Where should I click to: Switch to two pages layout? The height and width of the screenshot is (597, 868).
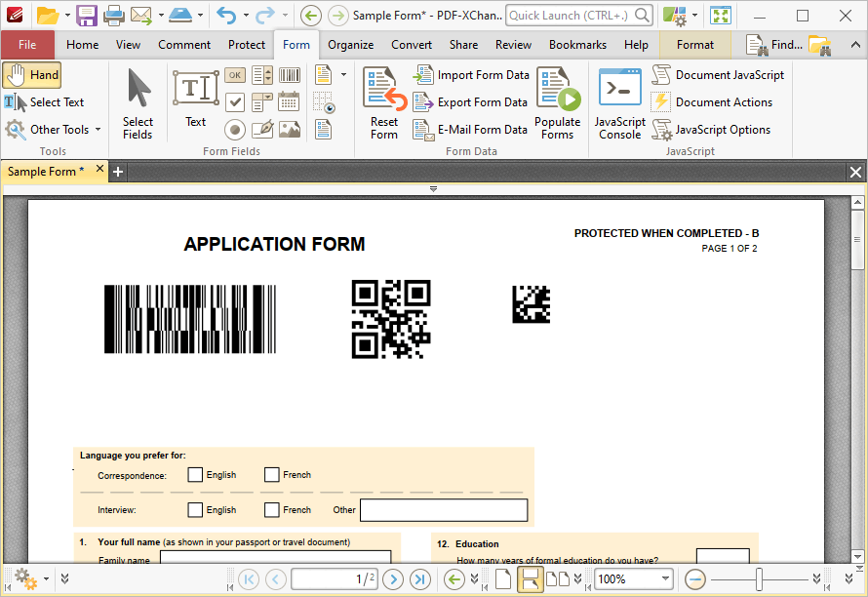558,579
